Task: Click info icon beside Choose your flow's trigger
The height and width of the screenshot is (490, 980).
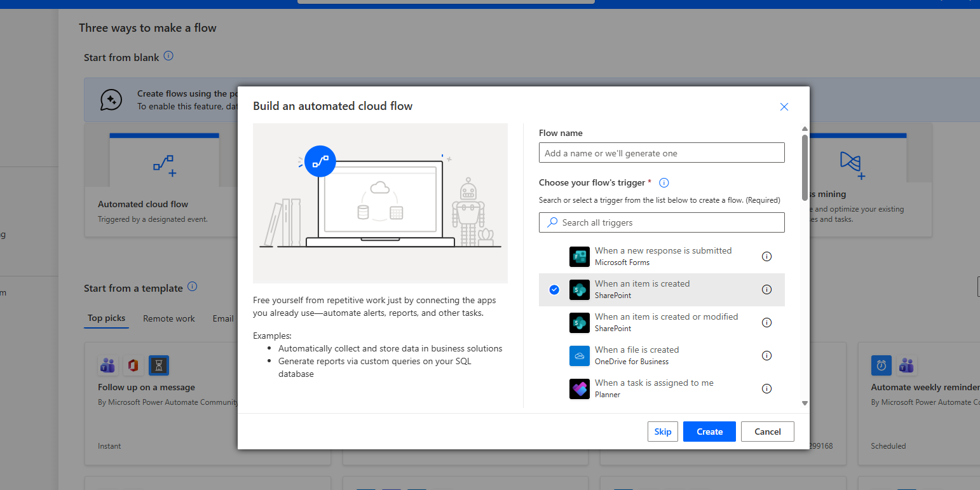Action: coord(664,183)
